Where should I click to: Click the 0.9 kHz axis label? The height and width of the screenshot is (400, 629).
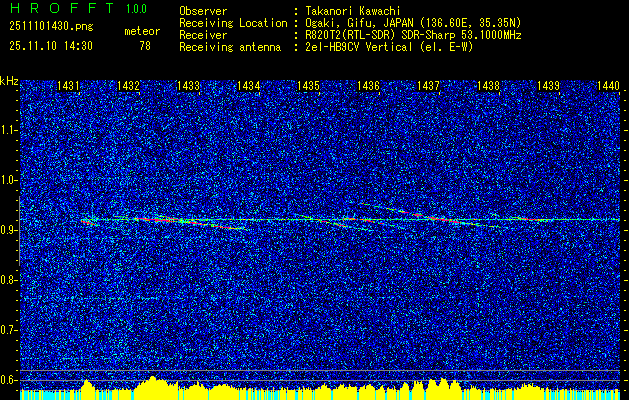point(8,230)
